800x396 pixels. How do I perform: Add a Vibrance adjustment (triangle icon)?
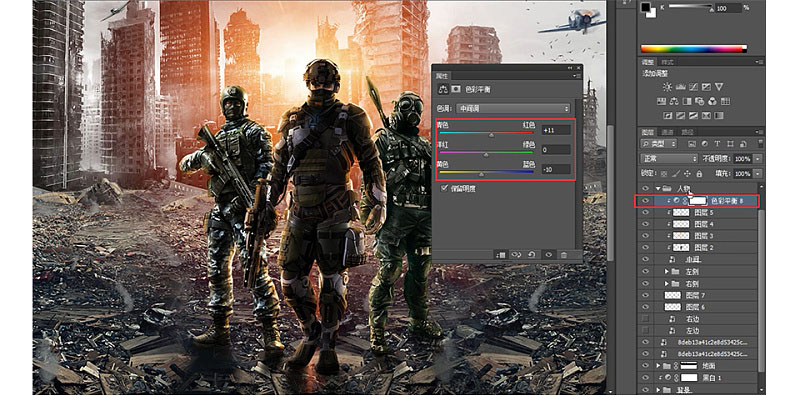(719, 87)
